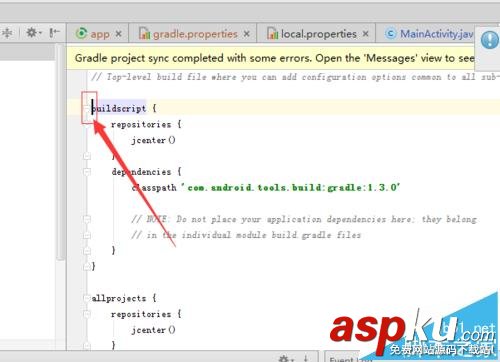Click the word 'buildscript' in the editor

coord(119,108)
